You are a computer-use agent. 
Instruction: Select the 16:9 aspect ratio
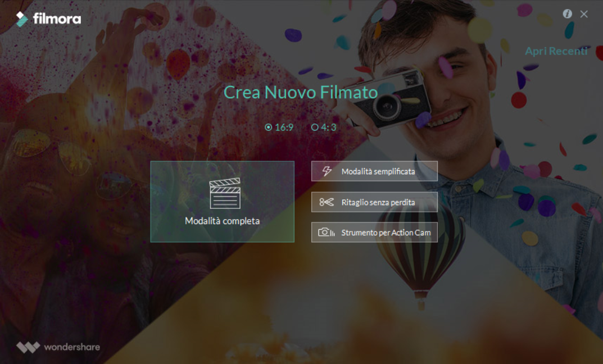coord(279,127)
